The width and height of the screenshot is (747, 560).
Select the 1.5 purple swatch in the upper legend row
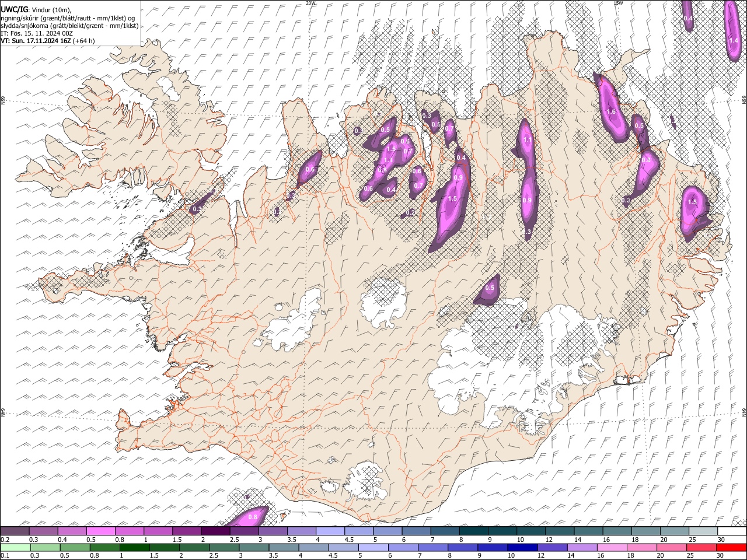click(187, 531)
